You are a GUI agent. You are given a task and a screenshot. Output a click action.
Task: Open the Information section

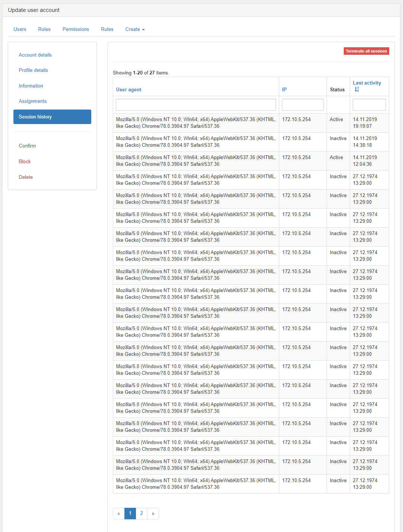(31, 86)
